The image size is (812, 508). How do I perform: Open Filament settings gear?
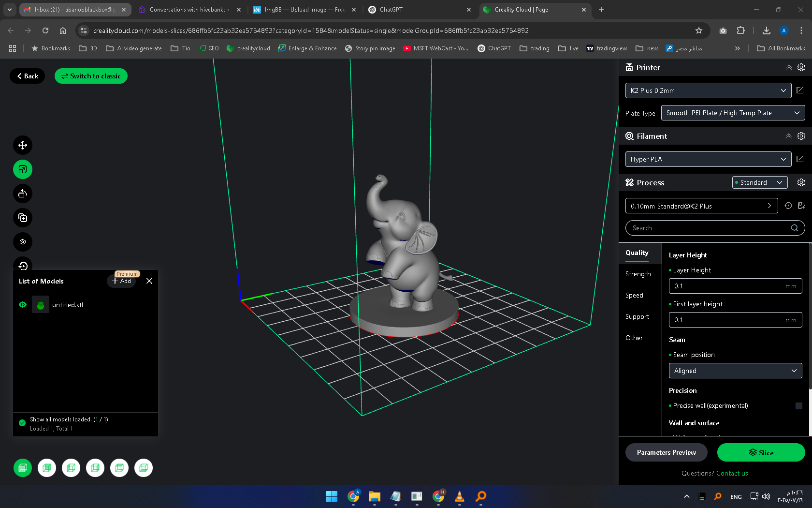(801, 136)
